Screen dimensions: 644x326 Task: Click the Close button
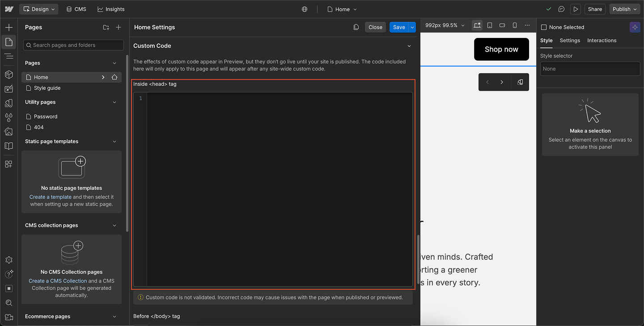(375, 27)
